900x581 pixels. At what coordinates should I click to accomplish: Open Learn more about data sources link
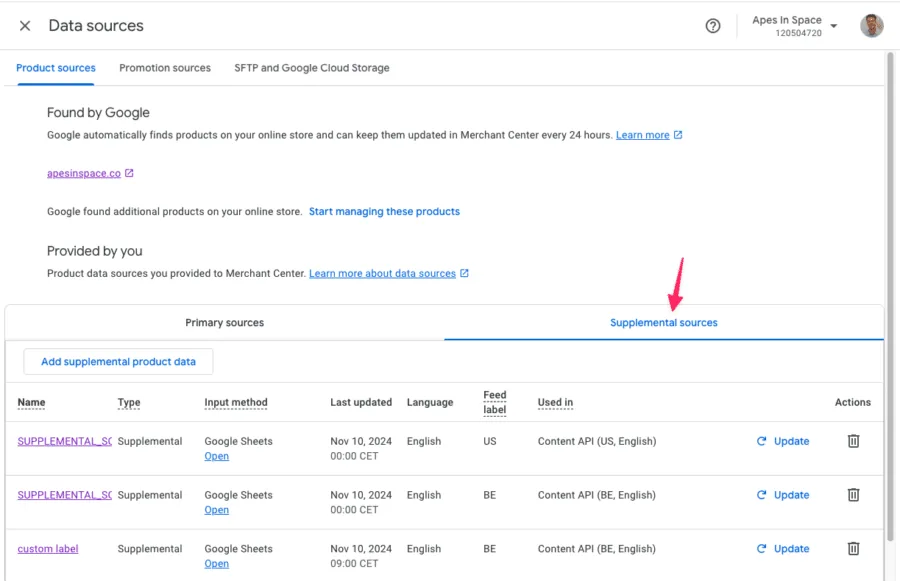click(x=382, y=274)
